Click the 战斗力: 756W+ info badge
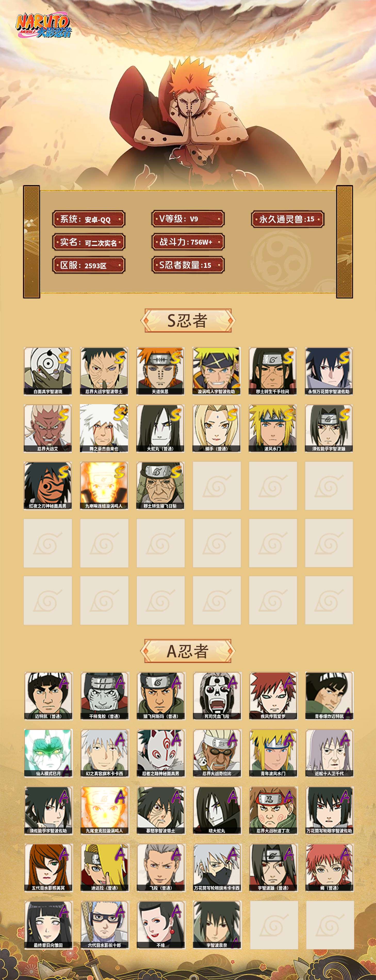This screenshot has height=980, width=376. tap(188, 242)
